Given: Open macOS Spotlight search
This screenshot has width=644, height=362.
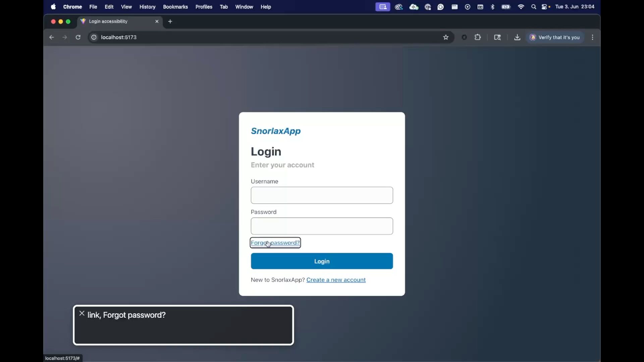Looking at the screenshot, I should 534,7.
